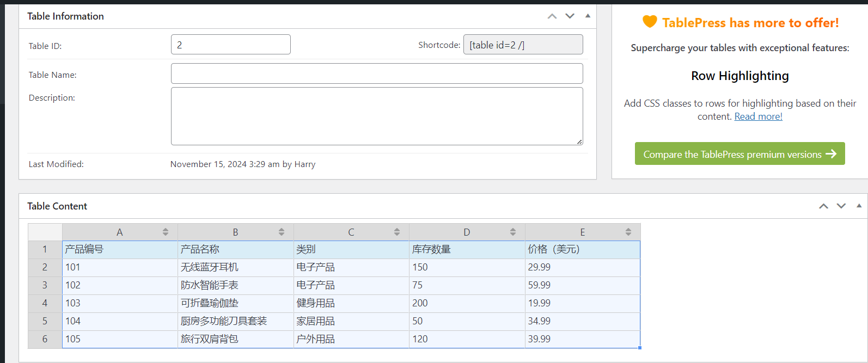Image resolution: width=868 pixels, height=363 pixels.
Task: Click the Table ID input field
Action: pyautogui.click(x=230, y=45)
